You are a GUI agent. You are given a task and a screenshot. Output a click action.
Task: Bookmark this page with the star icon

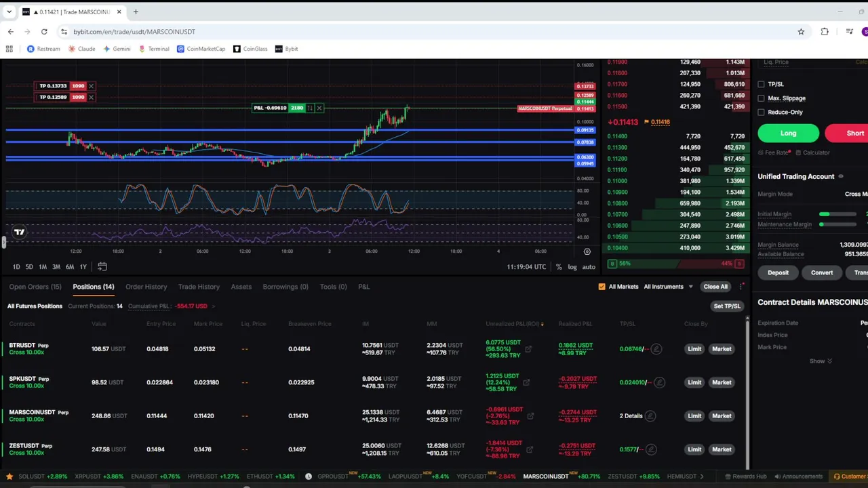(801, 32)
